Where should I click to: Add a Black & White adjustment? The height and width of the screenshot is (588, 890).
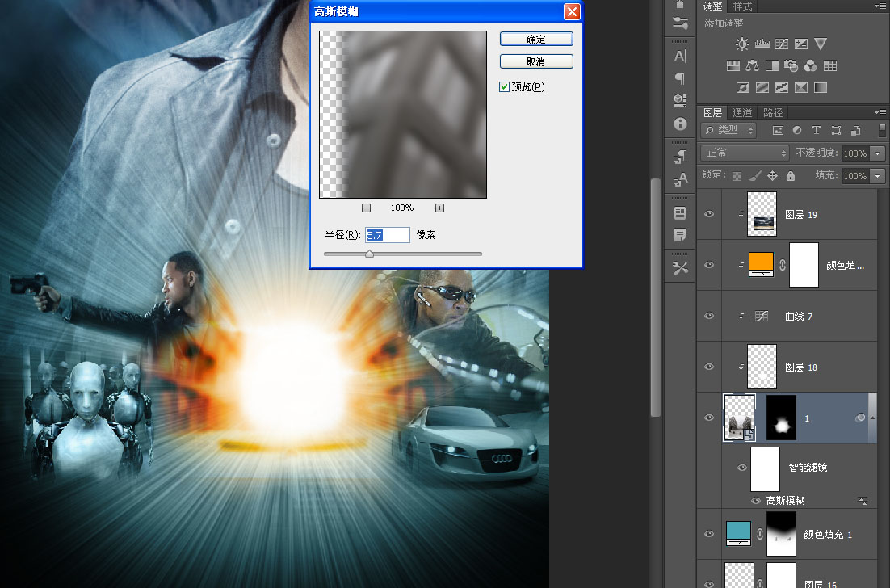pos(772,66)
